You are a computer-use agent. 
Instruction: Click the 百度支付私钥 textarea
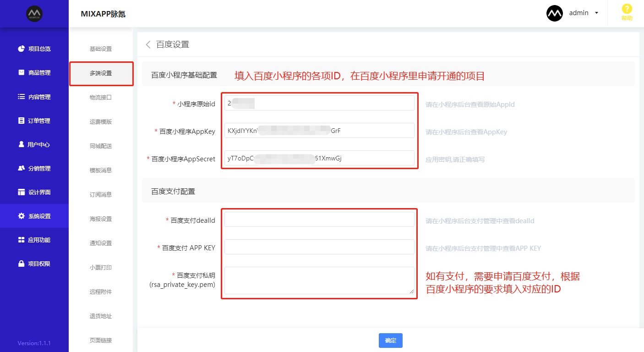coord(319,280)
